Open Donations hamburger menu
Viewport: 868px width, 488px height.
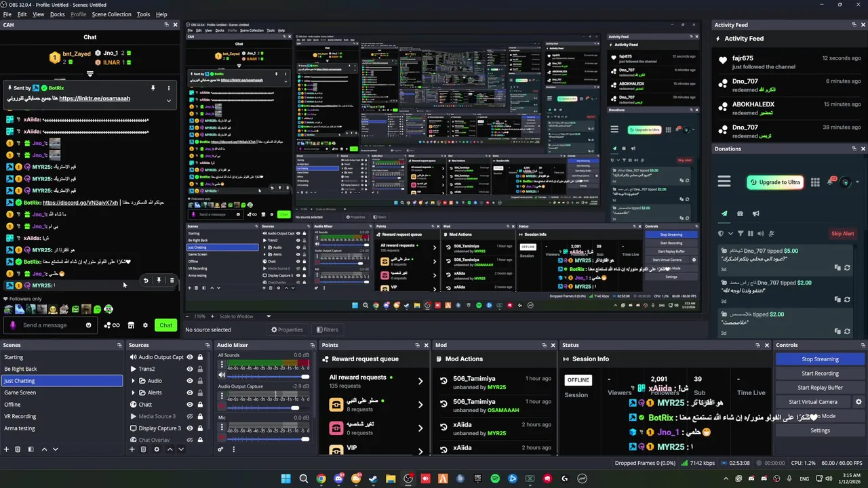724,182
